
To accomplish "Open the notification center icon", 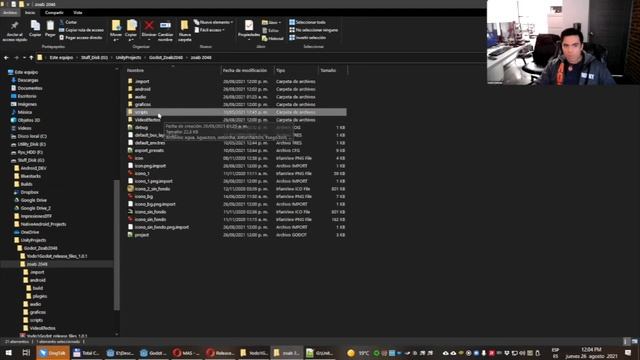I will click(x=628, y=353).
